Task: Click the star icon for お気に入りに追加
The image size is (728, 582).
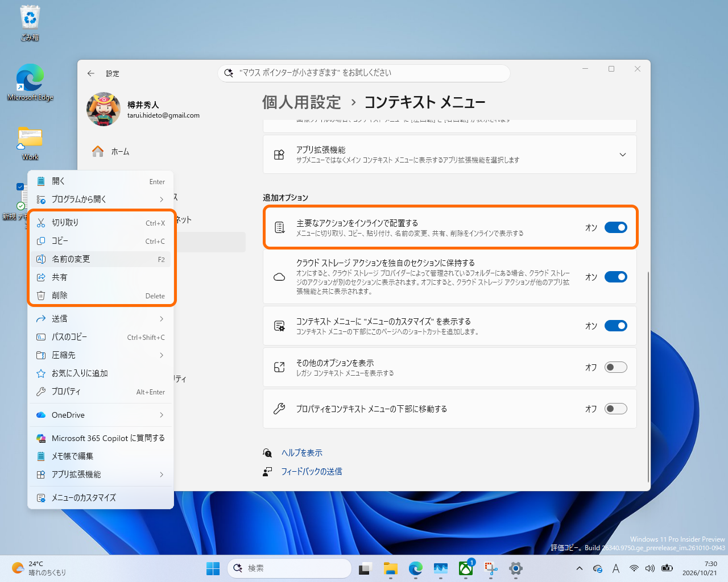Action: [x=41, y=373]
